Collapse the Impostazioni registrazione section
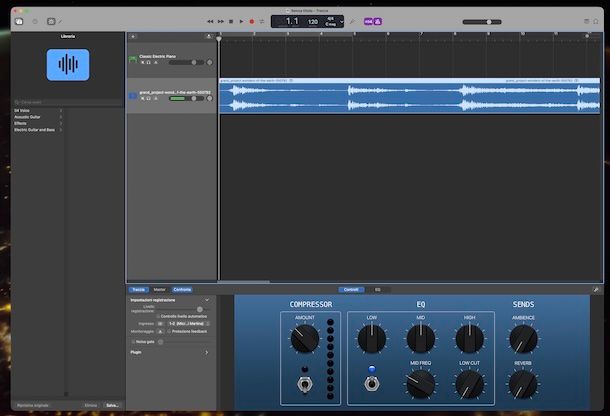610x416 pixels. 207,300
